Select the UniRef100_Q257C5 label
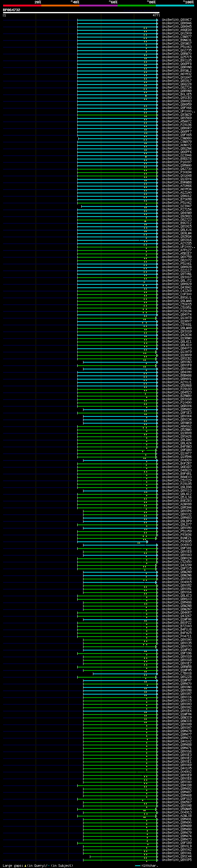Image resolution: width=197 pixels, height=868 pixels. tap(176, 57)
